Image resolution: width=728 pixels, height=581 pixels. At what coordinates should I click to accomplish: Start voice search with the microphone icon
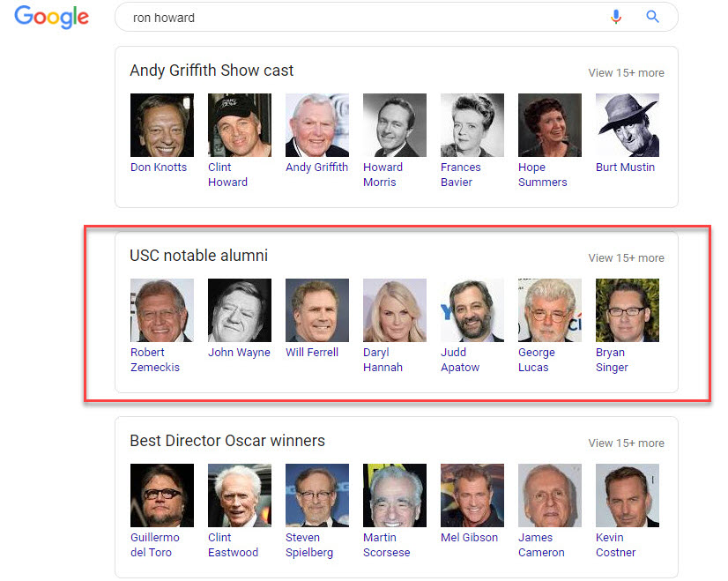(x=616, y=17)
